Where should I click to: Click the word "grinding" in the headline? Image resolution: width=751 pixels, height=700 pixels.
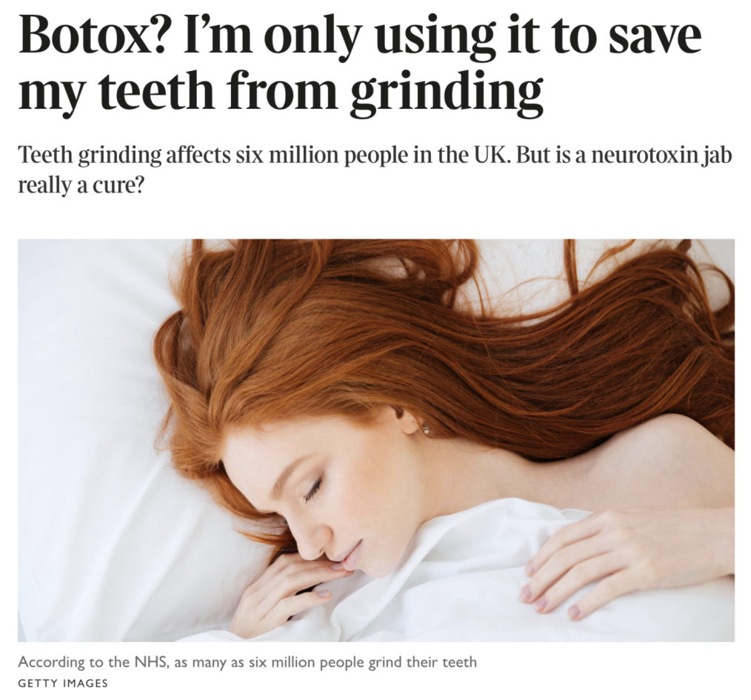coord(447,93)
